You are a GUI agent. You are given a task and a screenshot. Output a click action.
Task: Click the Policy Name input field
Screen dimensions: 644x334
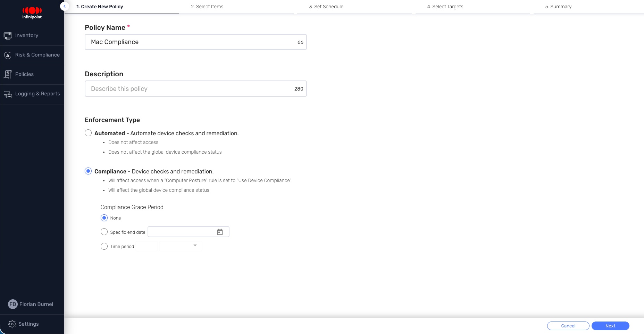(195, 42)
